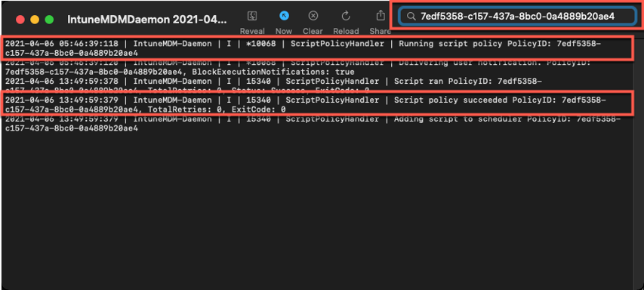Click the search magnifier icon
This screenshot has width=644, height=290.
click(x=411, y=17)
